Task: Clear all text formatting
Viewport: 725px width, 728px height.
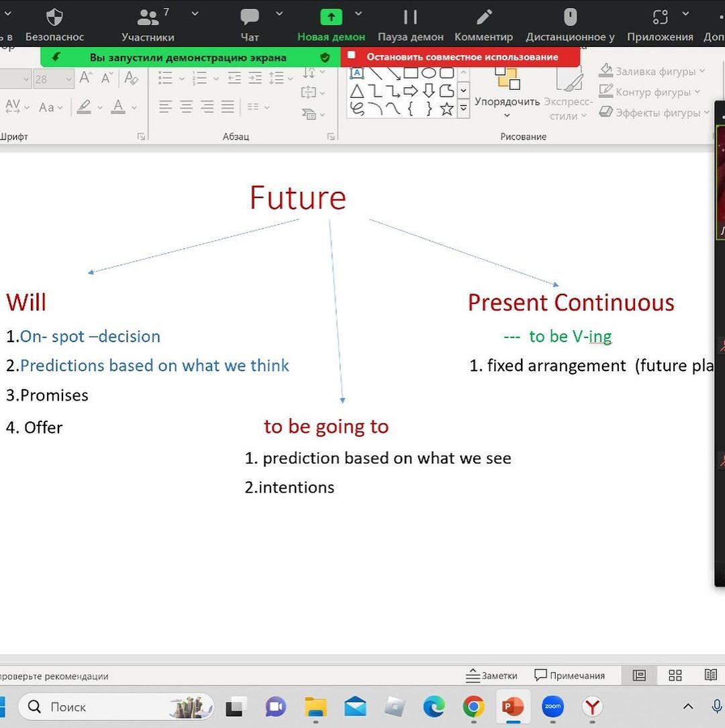Action: (x=131, y=78)
